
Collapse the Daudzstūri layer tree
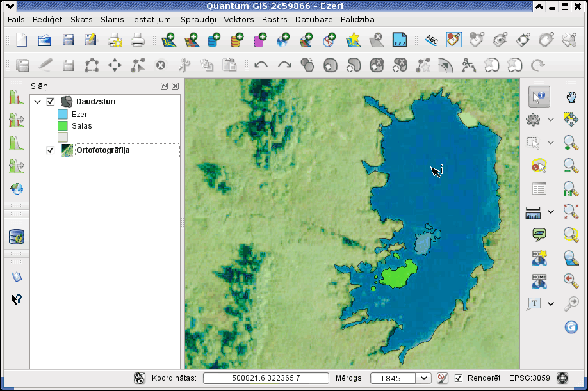pyautogui.click(x=37, y=102)
